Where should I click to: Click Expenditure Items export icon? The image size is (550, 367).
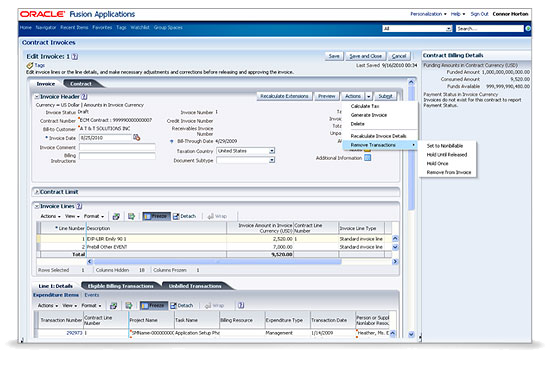[129, 306]
